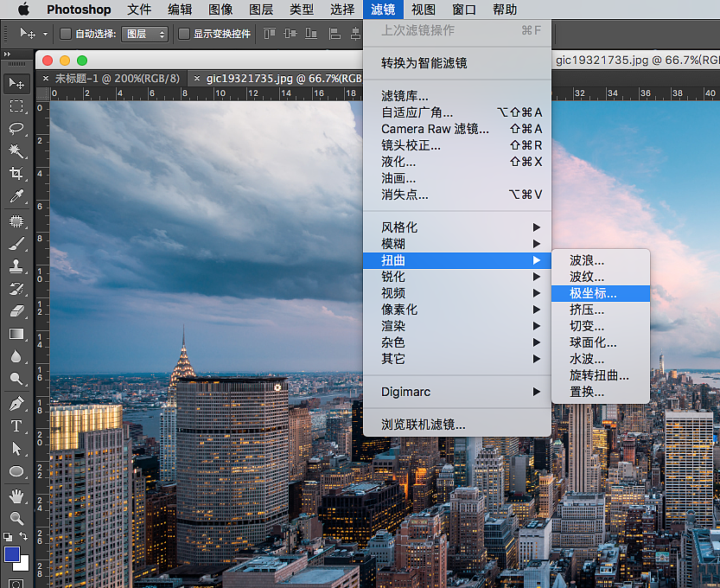This screenshot has width=720, height=588.
Task: Expand the Digimarc submenu
Action: 457,392
